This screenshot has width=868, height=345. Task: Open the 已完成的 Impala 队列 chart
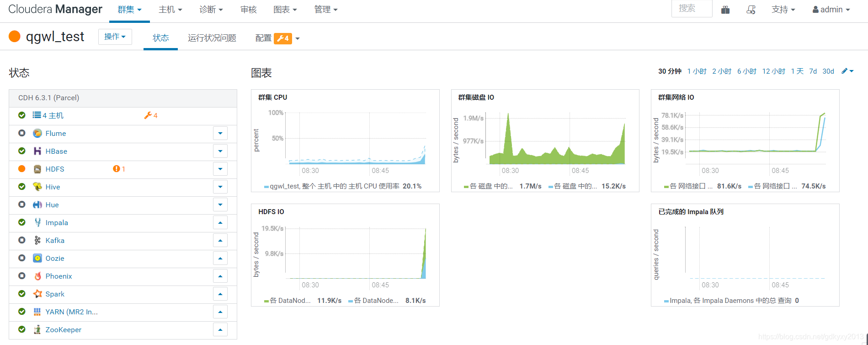(x=745, y=255)
